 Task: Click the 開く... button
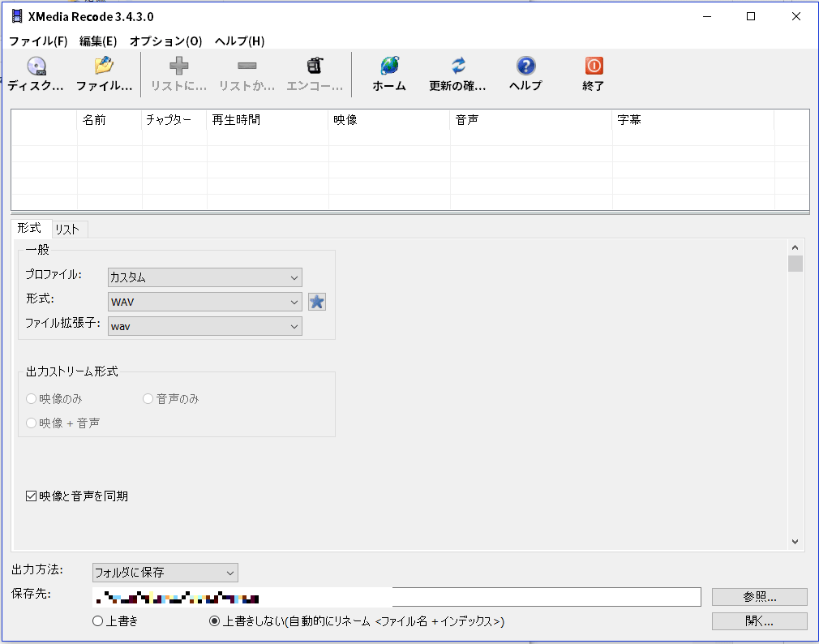click(x=760, y=621)
